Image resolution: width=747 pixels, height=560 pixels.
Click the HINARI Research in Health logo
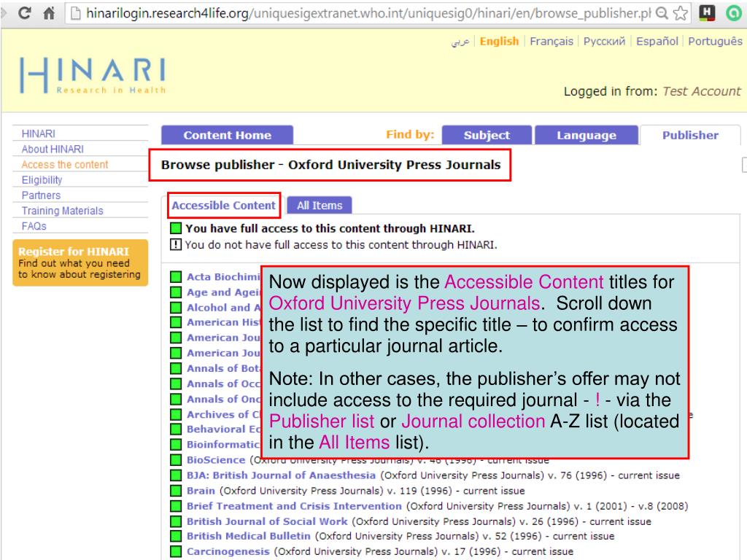click(x=93, y=75)
